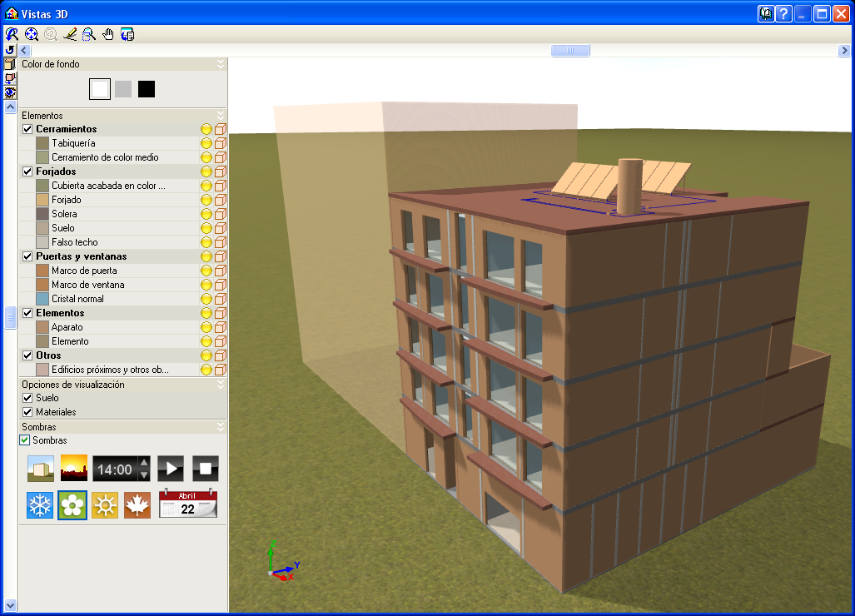This screenshot has width=855, height=616.
Task: Select the autumn leaf season
Action: point(137,505)
